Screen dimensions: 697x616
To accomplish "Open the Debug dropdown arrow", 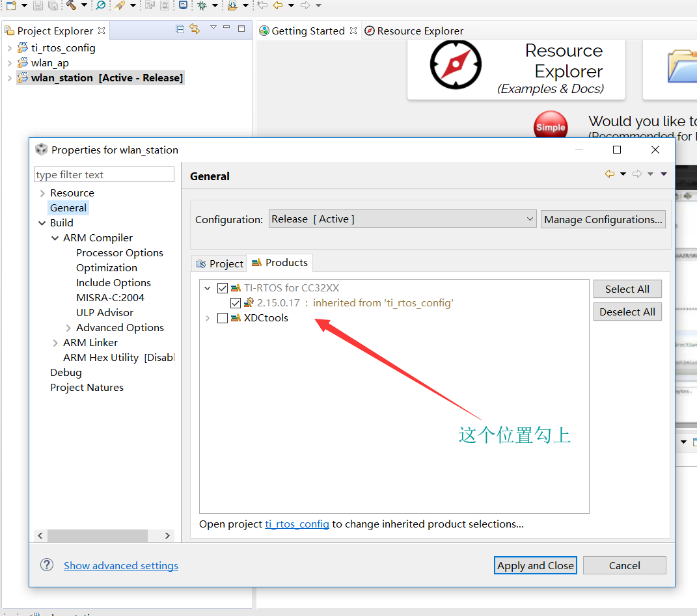I will click(x=215, y=5).
